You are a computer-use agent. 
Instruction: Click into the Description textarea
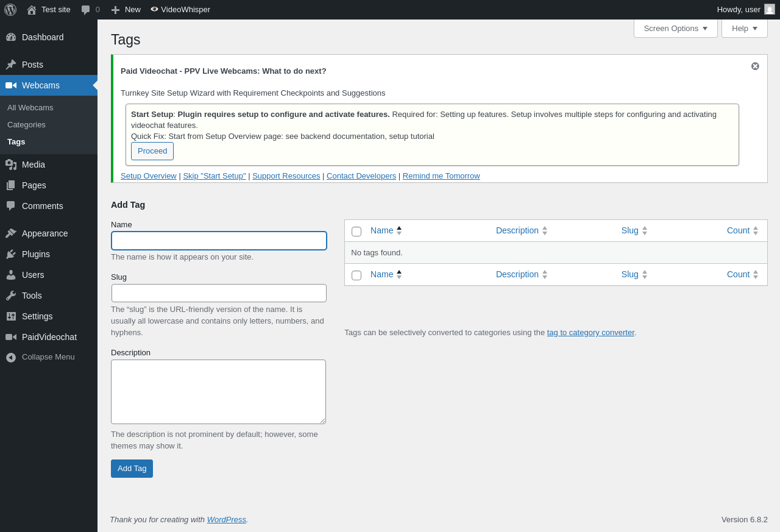pyautogui.click(x=218, y=392)
